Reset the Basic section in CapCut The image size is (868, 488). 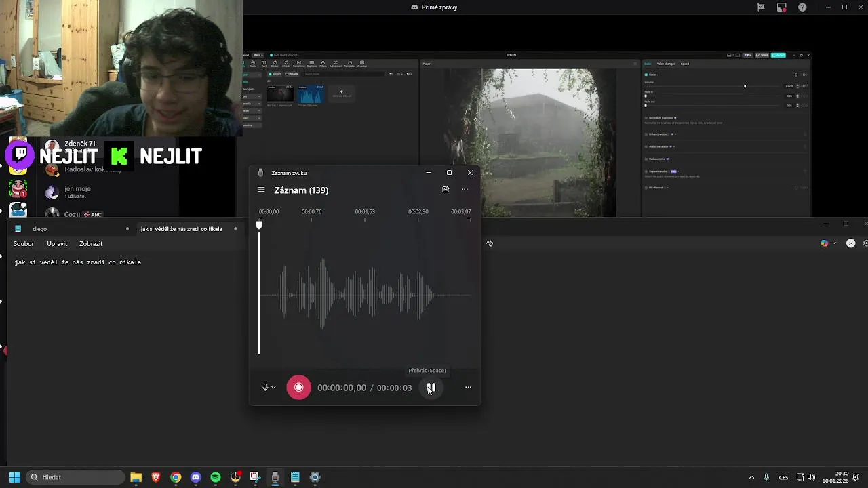pyautogui.click(x=796, y=75)
